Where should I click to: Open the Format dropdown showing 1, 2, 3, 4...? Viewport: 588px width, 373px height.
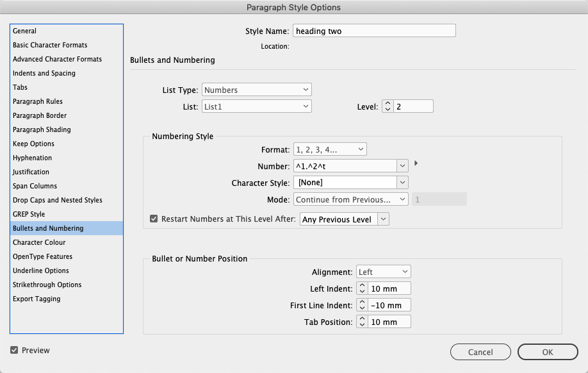click(x=329, y=149)
